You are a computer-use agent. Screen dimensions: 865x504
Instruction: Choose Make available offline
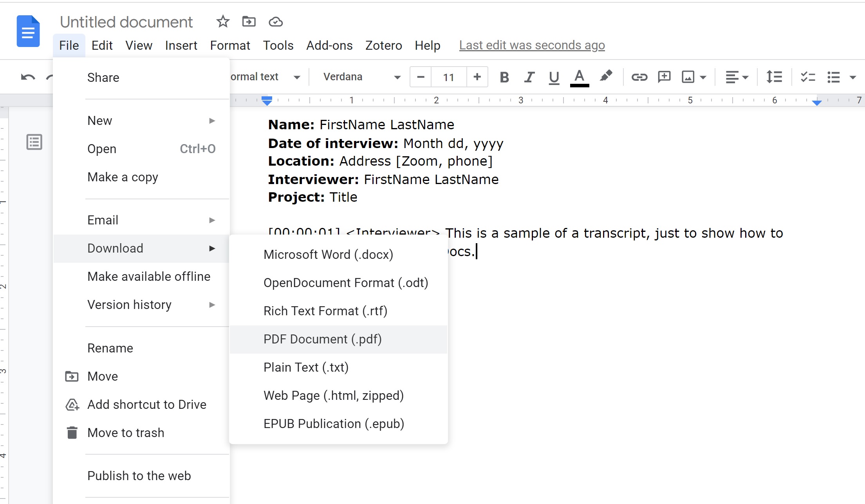click(141, 276)
